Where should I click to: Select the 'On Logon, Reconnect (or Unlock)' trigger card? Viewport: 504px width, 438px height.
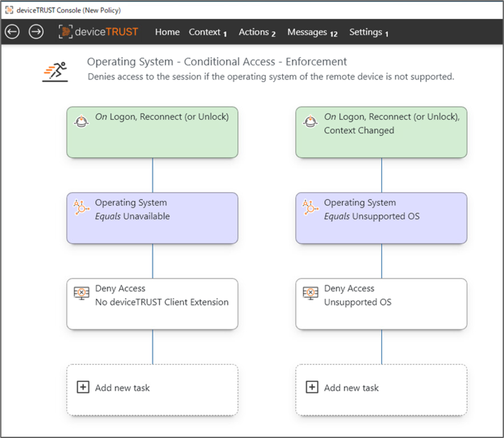152,132
